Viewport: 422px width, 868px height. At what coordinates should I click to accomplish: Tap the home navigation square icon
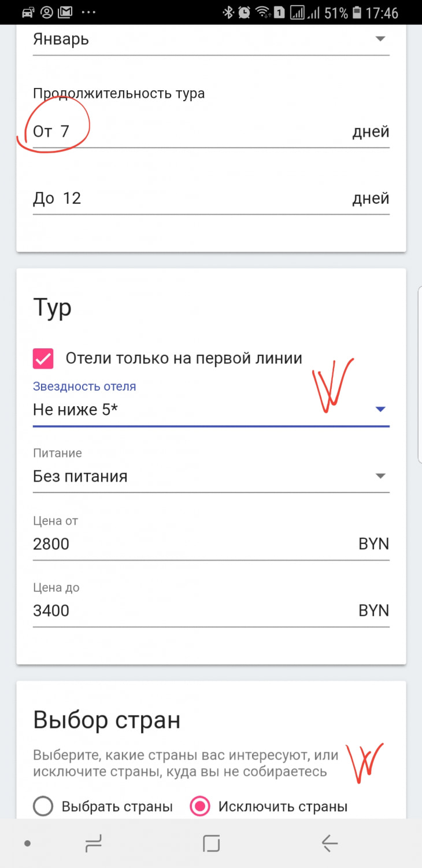[x=212, y=844]
